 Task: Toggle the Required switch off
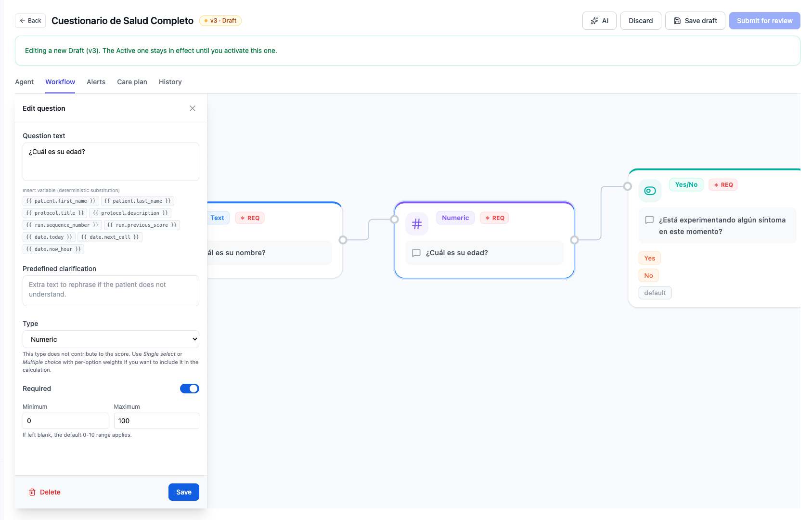point(190,389)
